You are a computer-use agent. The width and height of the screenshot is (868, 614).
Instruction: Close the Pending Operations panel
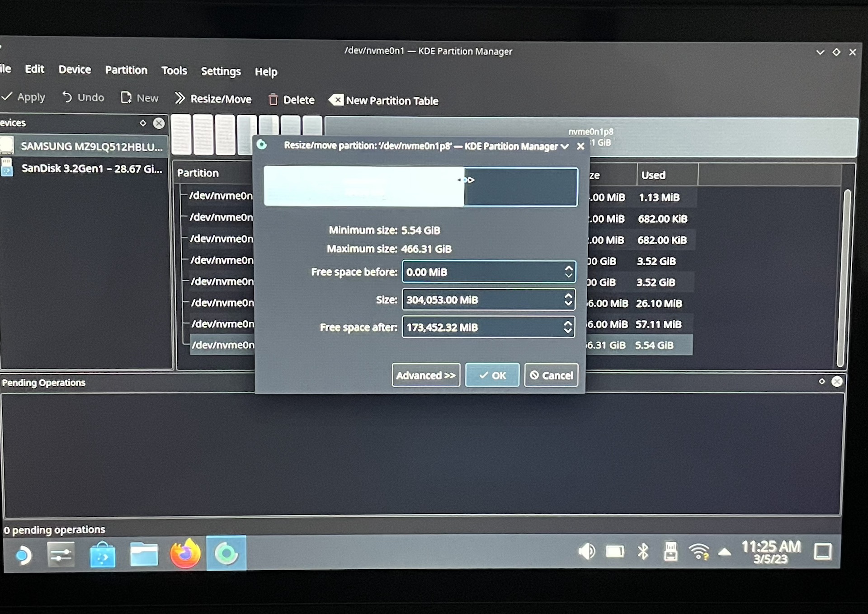point(837,382)
